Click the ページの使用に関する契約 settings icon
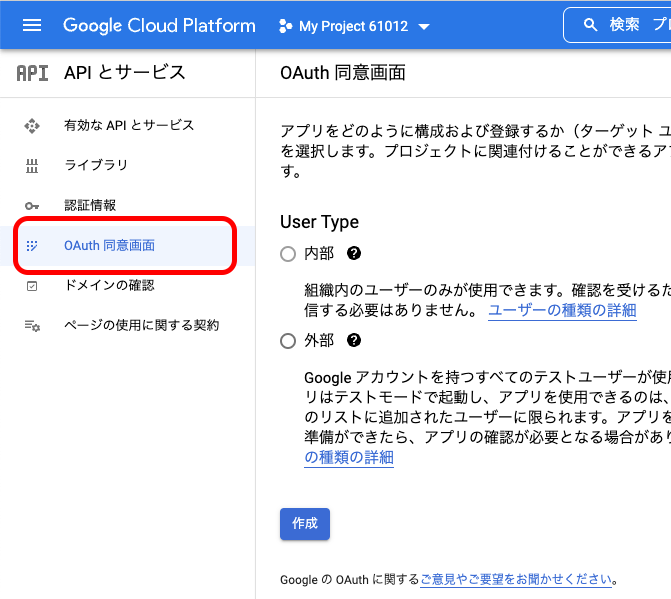671x599 pixels. (x=32, y=326)
